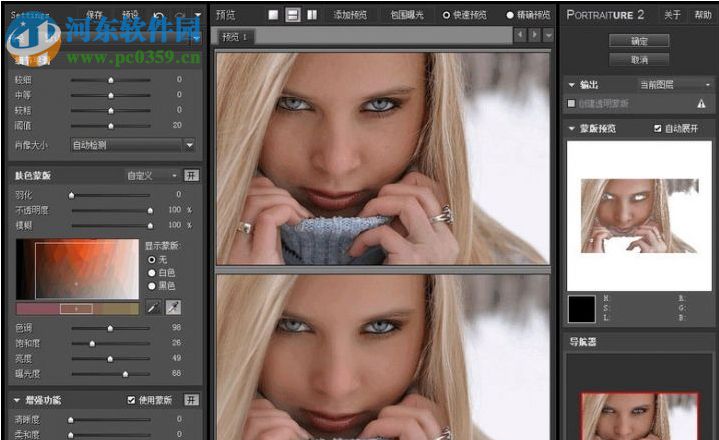Open the 输出 当前图层 dropdown
Screen dimensions: 719x440
[675, 85]
